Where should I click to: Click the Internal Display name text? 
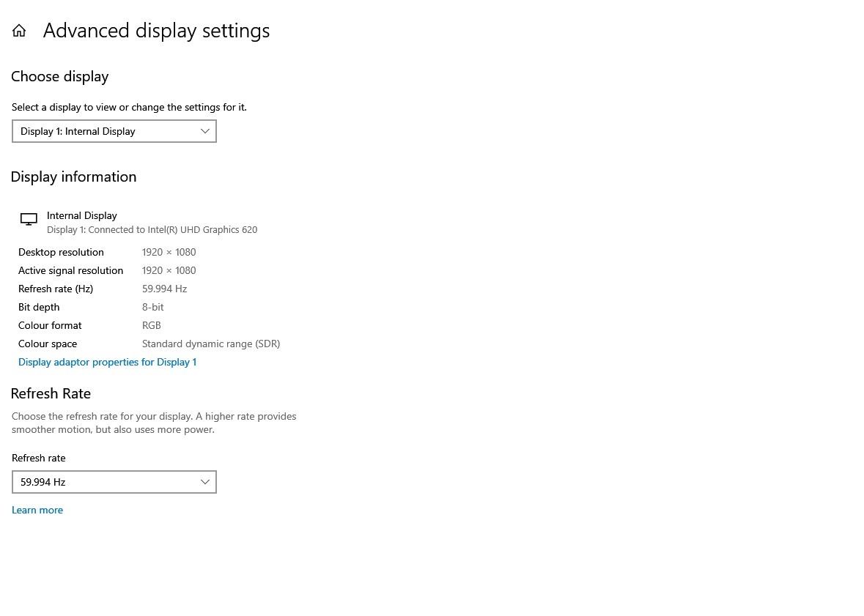tap(82, 215)
